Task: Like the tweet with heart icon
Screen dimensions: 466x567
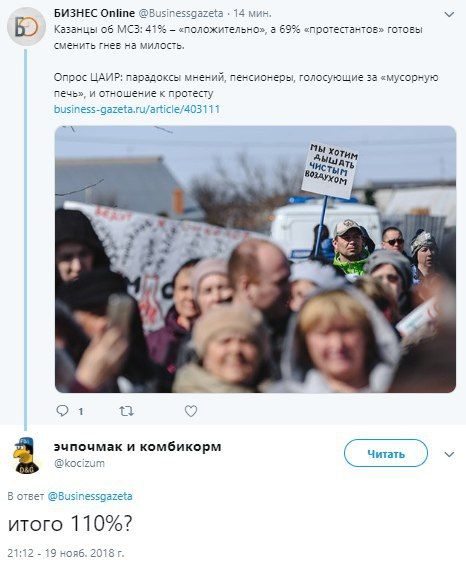Action: 191,411
